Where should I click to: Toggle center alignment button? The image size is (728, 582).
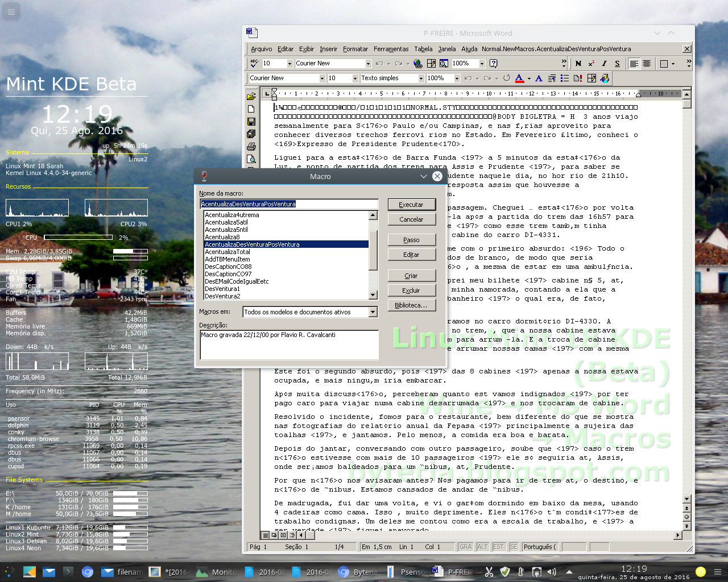click(x=647, y=63)
